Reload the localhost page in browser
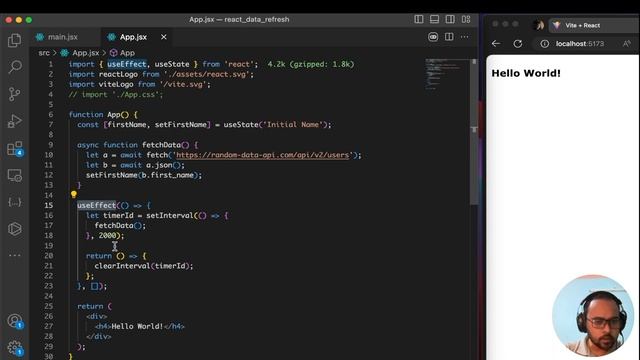The width and height of the screenshot is (640, 360). pyautogui.click(x=518, y=44)
